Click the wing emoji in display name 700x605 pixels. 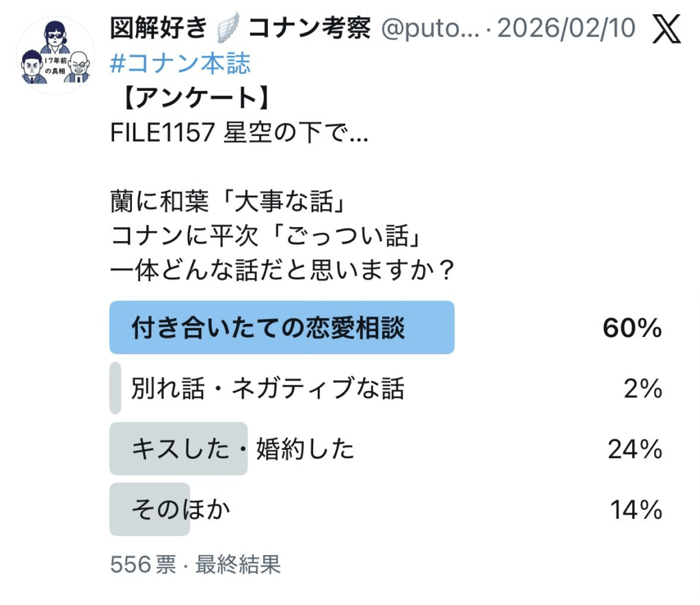(x=227, y=29)
